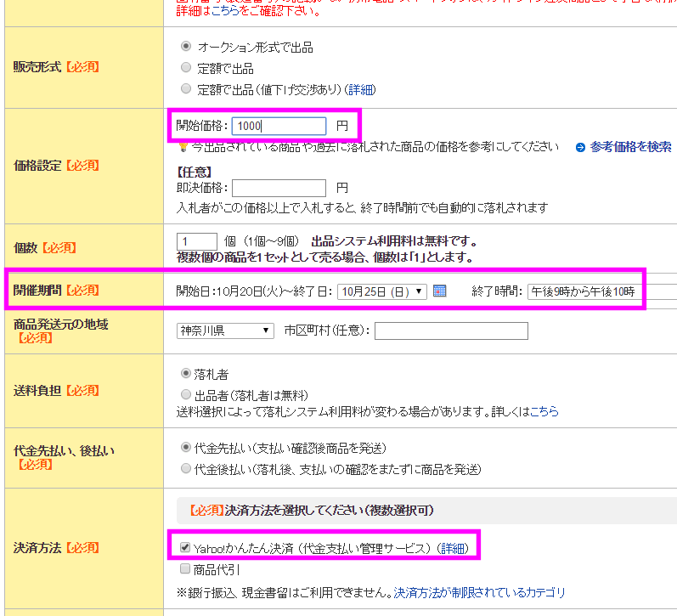The image size is (677, 616).
Task: Set shipping payer to 落札者
Action: click(x=186, y=374)
